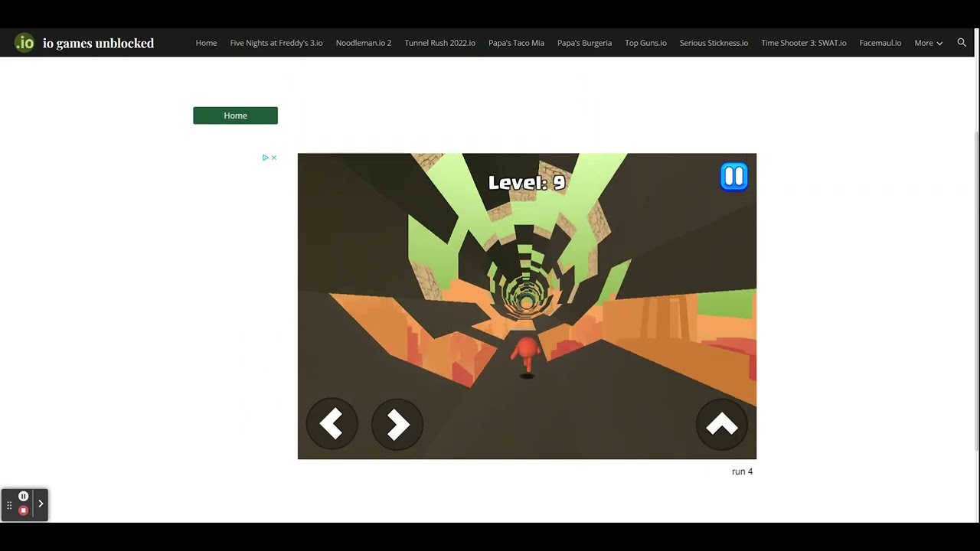Viewport: 980px width, 551px height.
Task: Pause the game with the blue pause button
Action: pos(733,177)
